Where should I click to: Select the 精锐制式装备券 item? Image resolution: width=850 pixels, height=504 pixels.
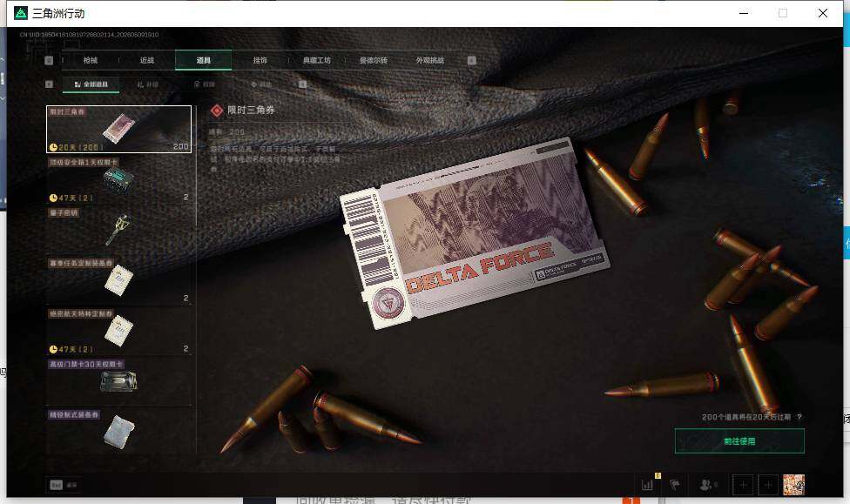(118, 431)
